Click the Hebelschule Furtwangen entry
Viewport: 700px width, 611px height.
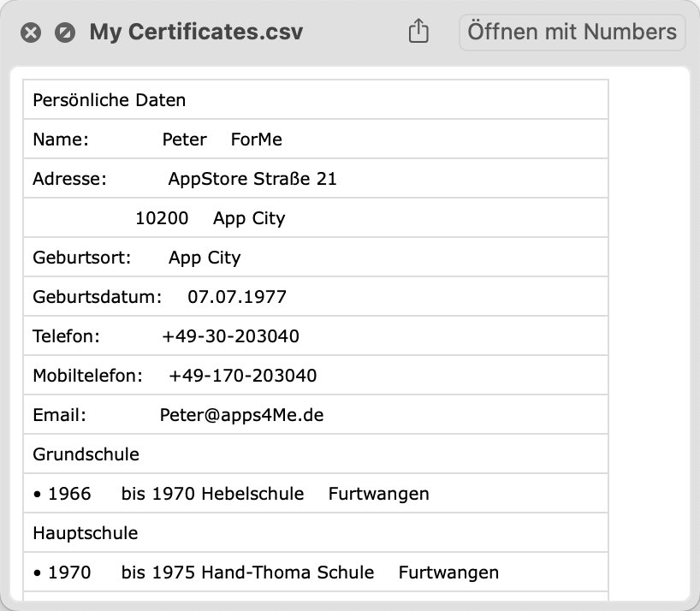click(316, 493)
